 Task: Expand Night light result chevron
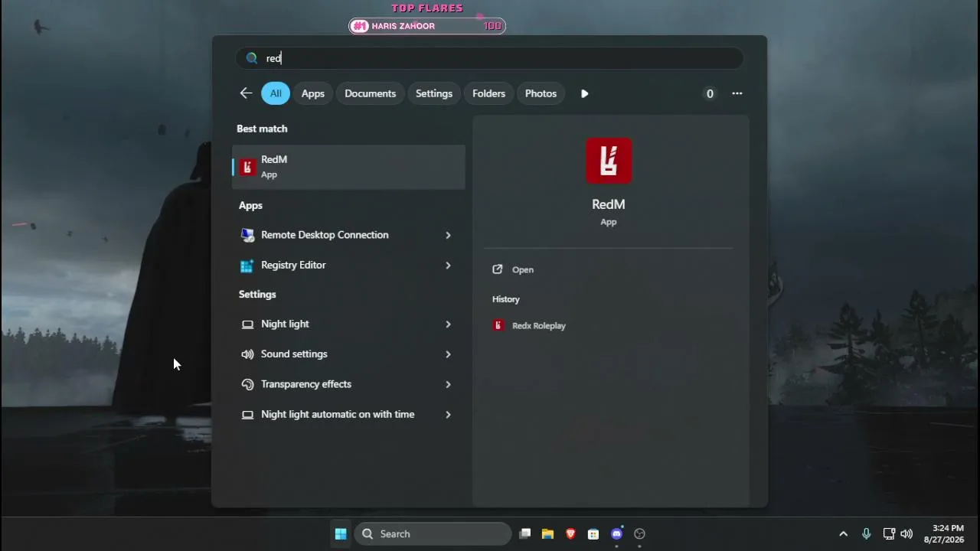448,324
